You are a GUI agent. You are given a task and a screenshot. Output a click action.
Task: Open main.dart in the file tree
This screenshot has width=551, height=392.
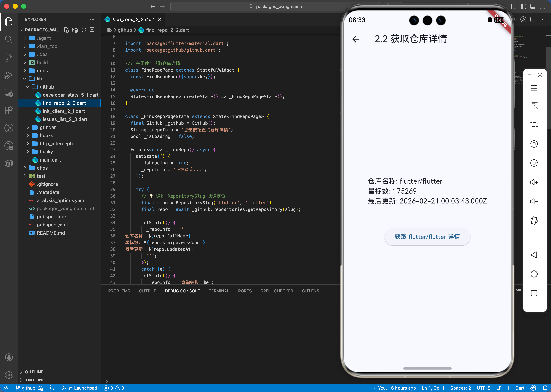[x=50, y=160]
